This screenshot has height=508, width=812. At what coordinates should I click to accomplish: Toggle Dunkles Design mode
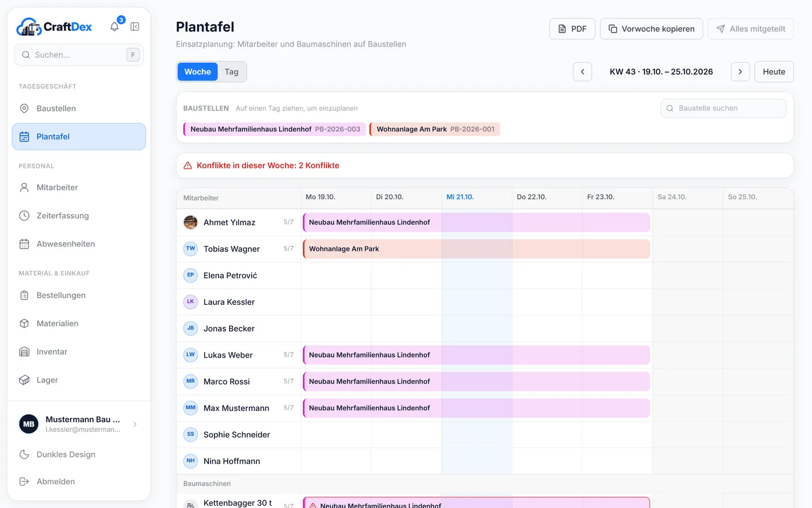point(79,455)
